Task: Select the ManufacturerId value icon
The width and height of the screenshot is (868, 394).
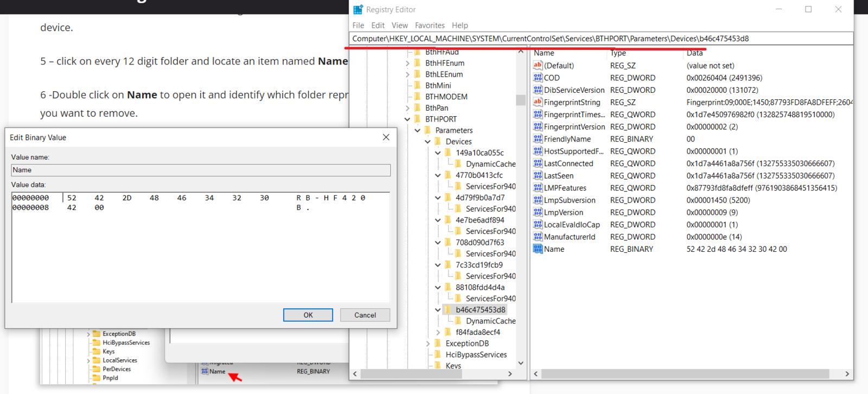Action: coord(538,237)
